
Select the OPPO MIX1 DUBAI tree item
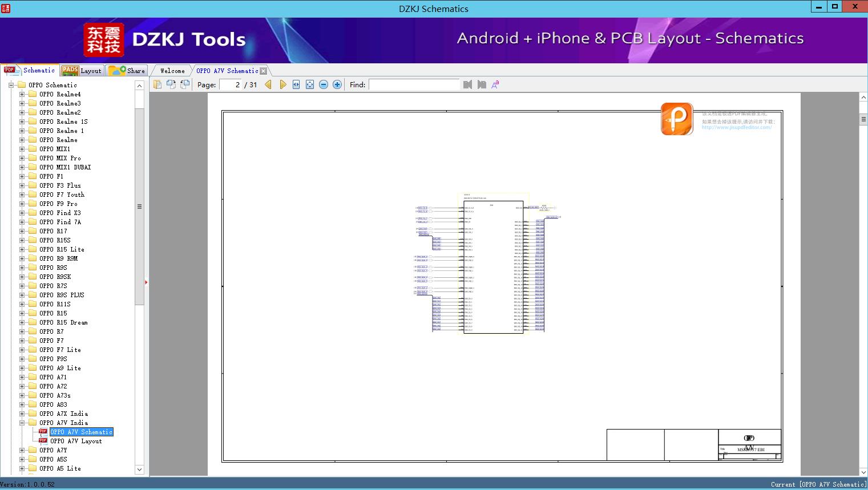click(65, 167)
